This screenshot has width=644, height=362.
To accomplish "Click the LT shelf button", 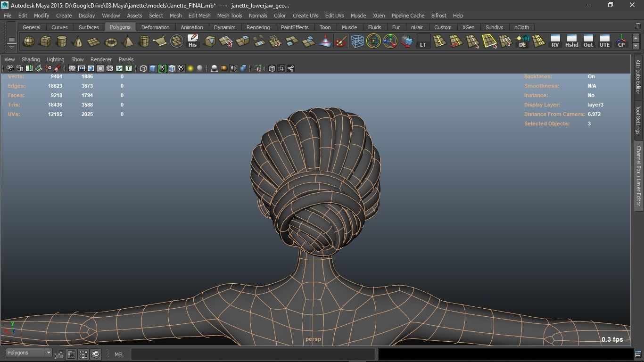I will tap(423, 41).
